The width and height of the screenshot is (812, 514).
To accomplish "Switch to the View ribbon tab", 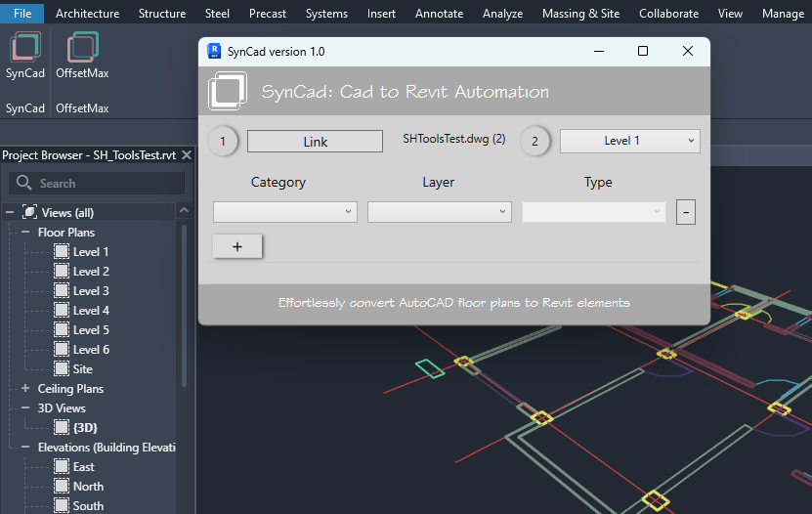I will click(730, 14).
